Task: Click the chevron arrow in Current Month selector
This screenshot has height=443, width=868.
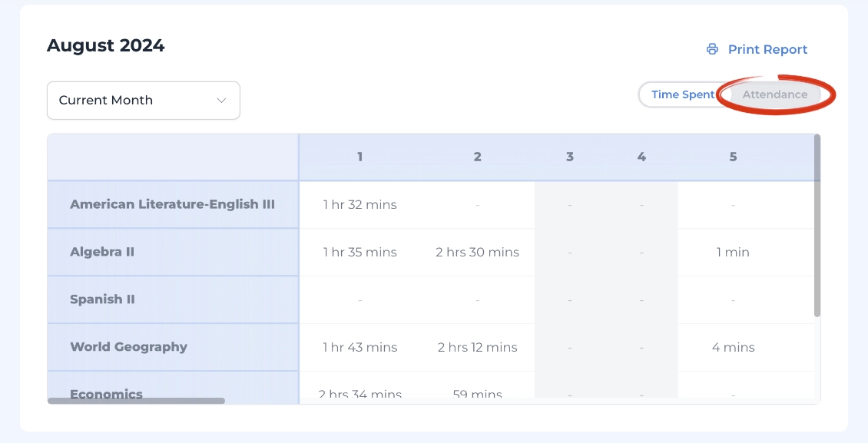Action: click(221, 101)
